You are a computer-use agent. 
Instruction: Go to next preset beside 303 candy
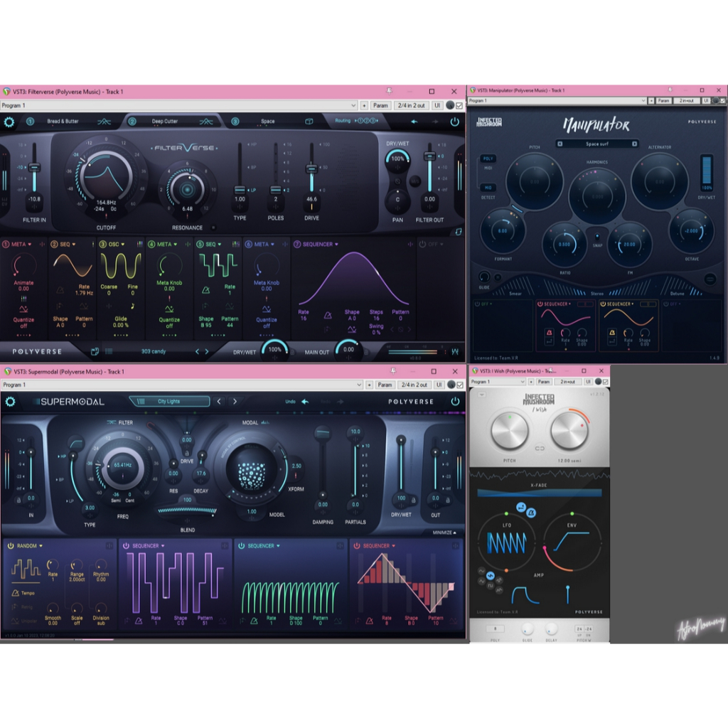(207, 351)
